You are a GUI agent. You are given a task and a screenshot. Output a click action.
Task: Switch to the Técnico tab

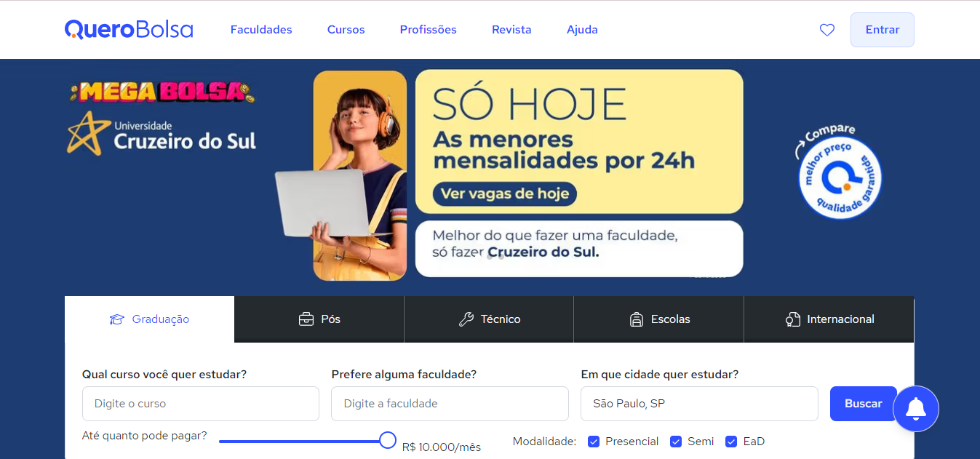pyautogui.click(x=489, y=319)
